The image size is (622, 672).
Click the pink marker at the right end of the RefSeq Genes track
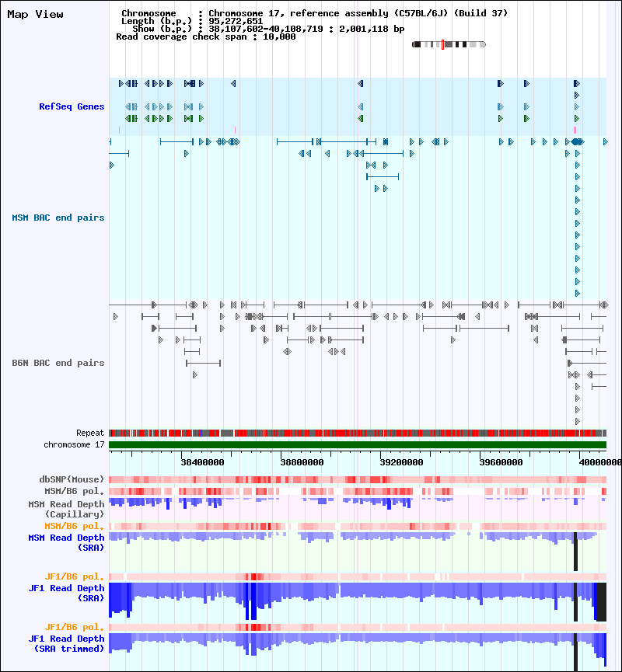click(575, 130)
